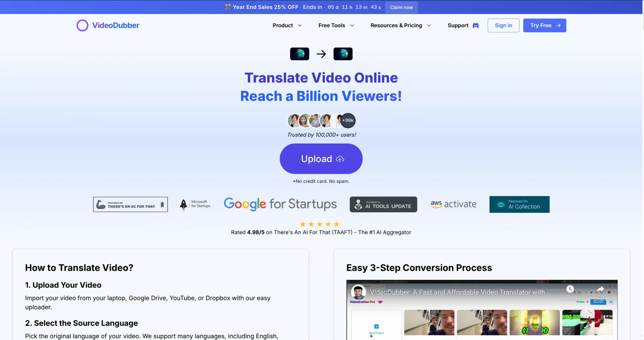Screen dimensions: 644x340
Task: Select the right globe icon above the headline
Action: (x=343, y=53)
